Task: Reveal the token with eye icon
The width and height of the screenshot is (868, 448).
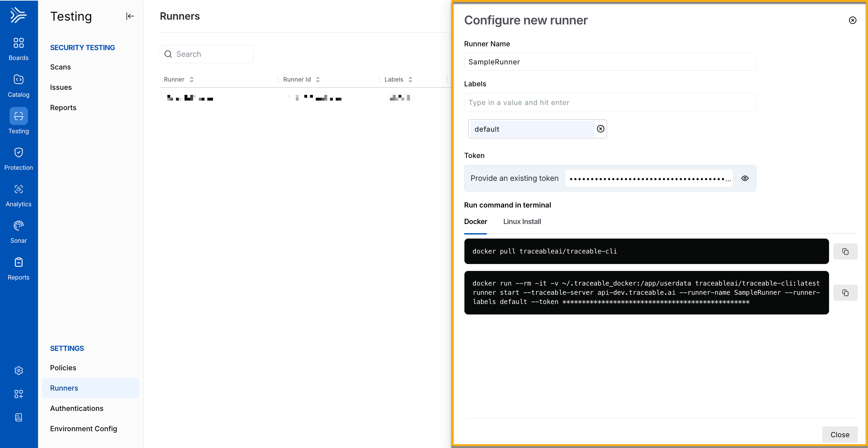Action: click(x=745, y=178)
